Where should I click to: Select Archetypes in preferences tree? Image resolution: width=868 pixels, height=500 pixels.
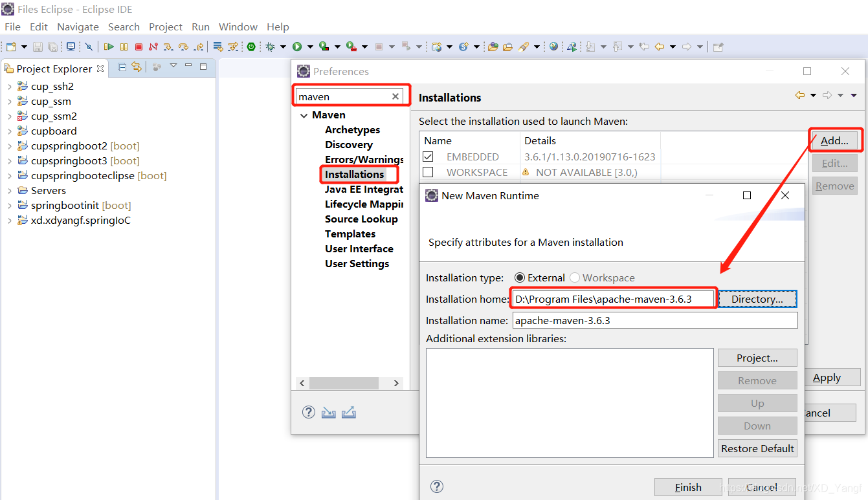[352, 129]
